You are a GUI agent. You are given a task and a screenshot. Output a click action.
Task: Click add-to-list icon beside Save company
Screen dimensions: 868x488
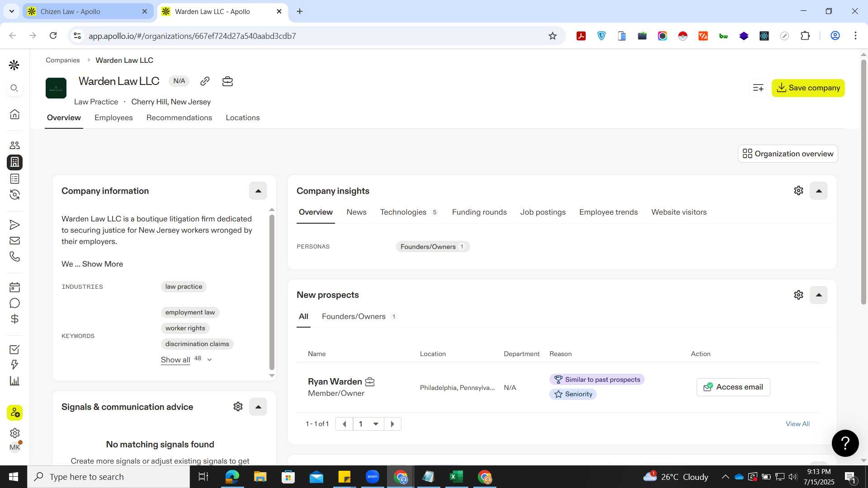tap(758, 88)
